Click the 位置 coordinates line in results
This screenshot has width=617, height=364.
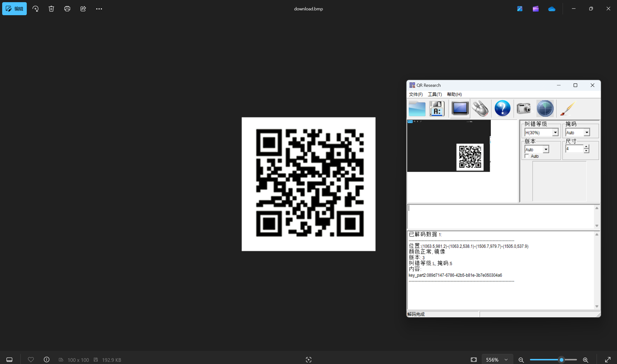pos(468,246)
